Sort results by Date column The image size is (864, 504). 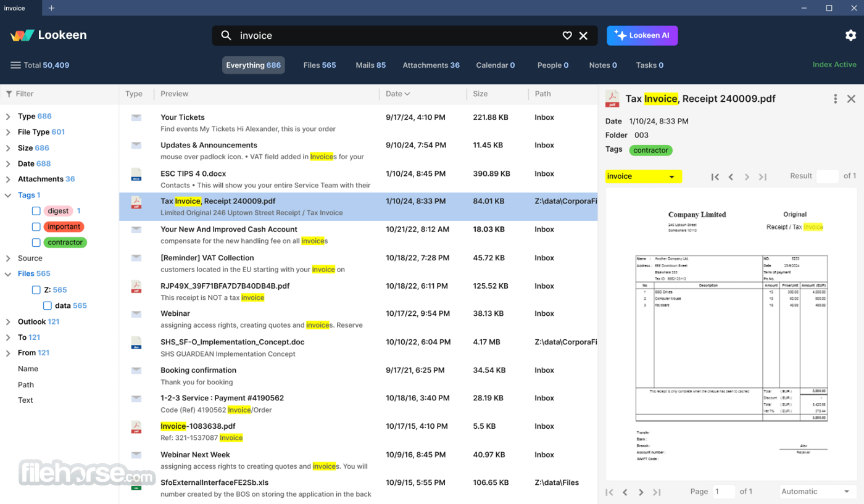click(398, 94)
